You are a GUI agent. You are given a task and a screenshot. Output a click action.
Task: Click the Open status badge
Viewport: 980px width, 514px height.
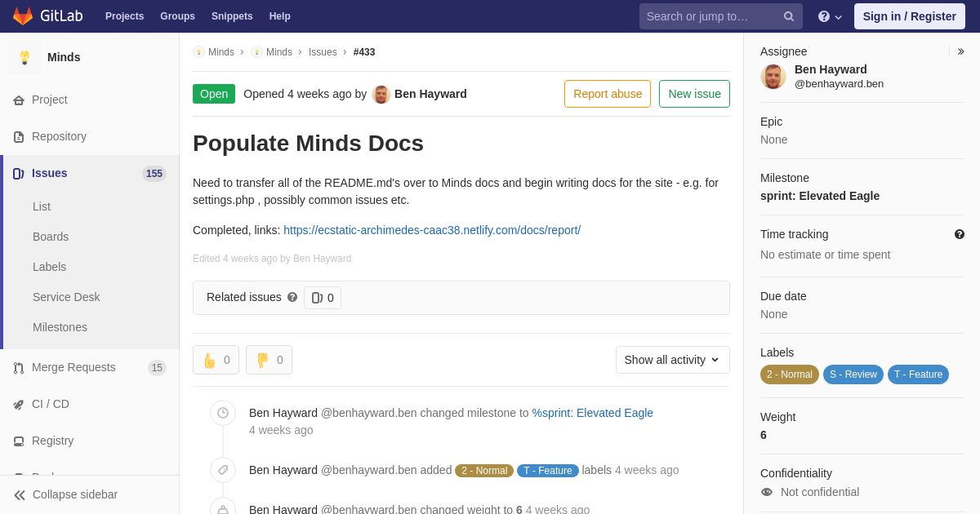coord(214,94)
